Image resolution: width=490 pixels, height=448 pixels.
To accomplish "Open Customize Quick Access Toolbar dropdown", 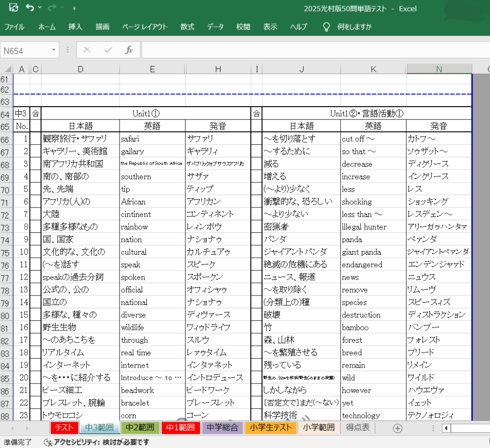I will 74,9.
